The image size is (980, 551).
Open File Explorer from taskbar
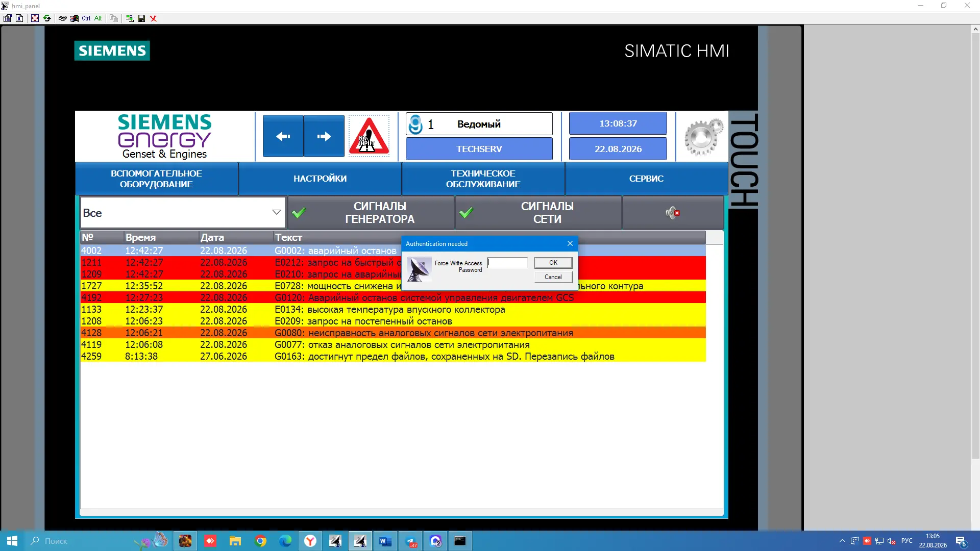click(x=235, y=541)
